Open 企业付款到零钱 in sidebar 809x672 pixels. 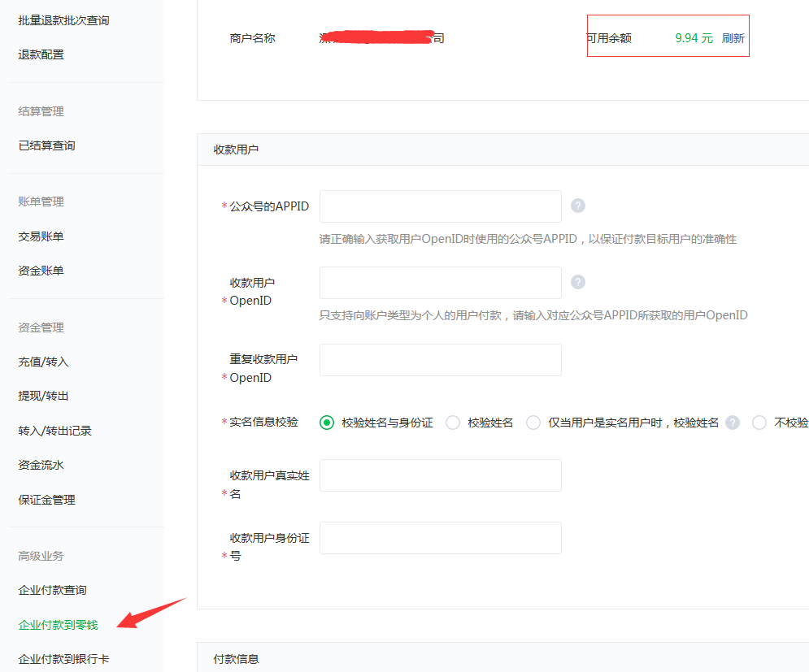58,625
